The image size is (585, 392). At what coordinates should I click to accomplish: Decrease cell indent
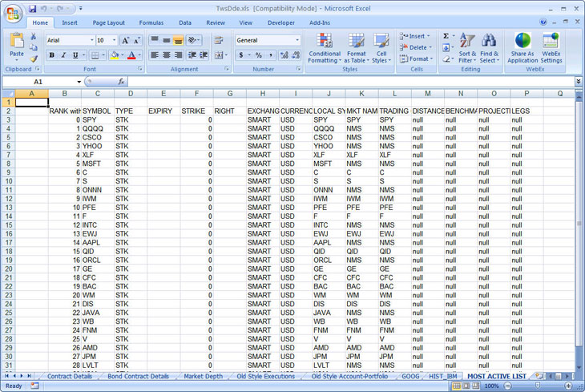pyautogui.click(x=192, y=55)
